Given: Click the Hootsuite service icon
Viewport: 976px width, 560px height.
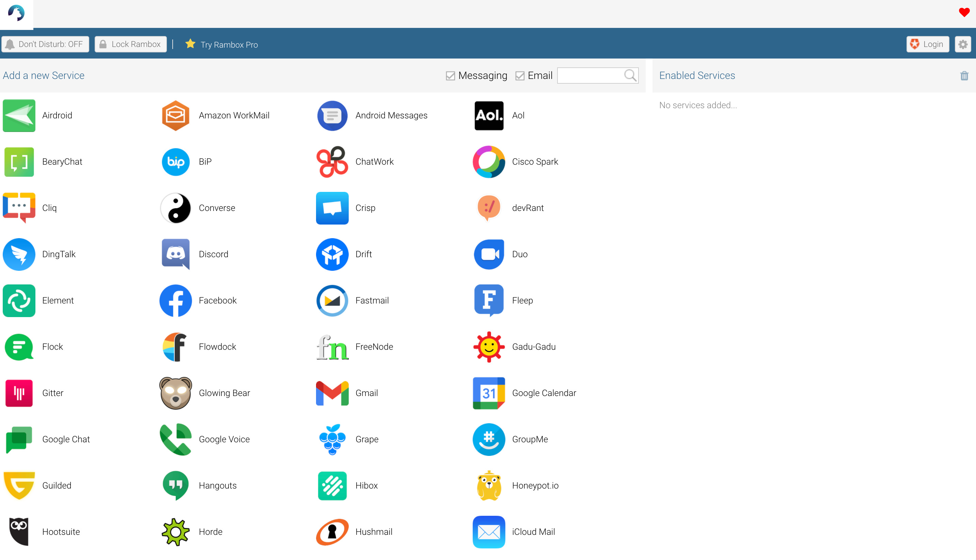Looking at the screenshot, I should [x=19, y=532].
